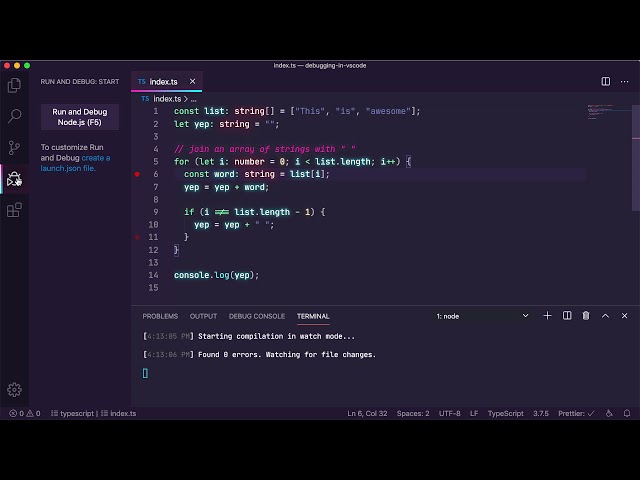Viewport: 640px width, 480px height.
Task: Switch to the DEBUG CONSOLE tab
Action: [257, 316]
